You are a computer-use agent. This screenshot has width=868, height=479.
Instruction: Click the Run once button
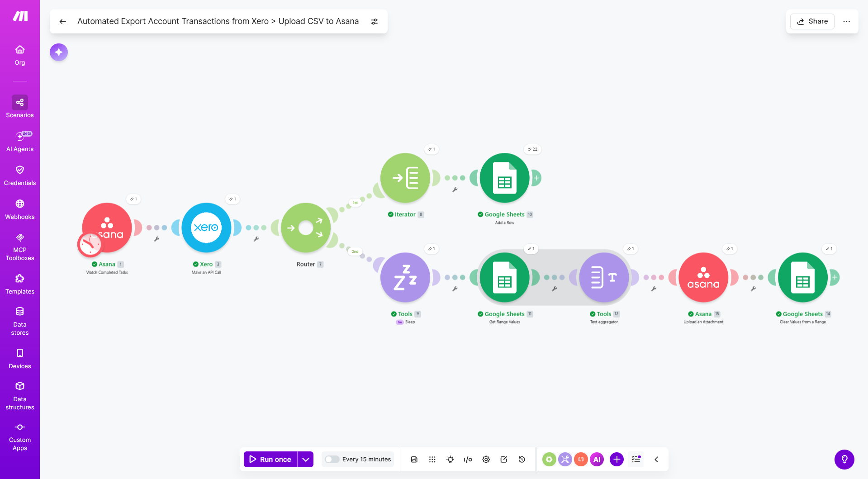[x=270, y=460]
